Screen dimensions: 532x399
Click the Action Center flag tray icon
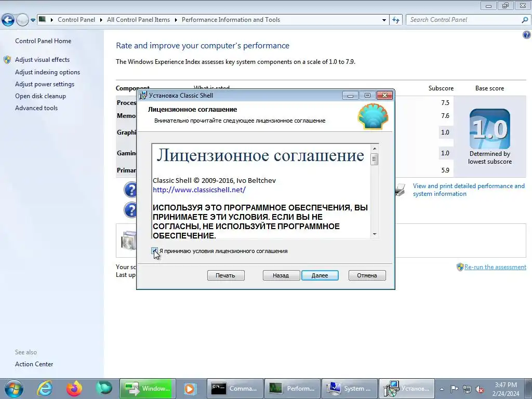click(454, 389)
